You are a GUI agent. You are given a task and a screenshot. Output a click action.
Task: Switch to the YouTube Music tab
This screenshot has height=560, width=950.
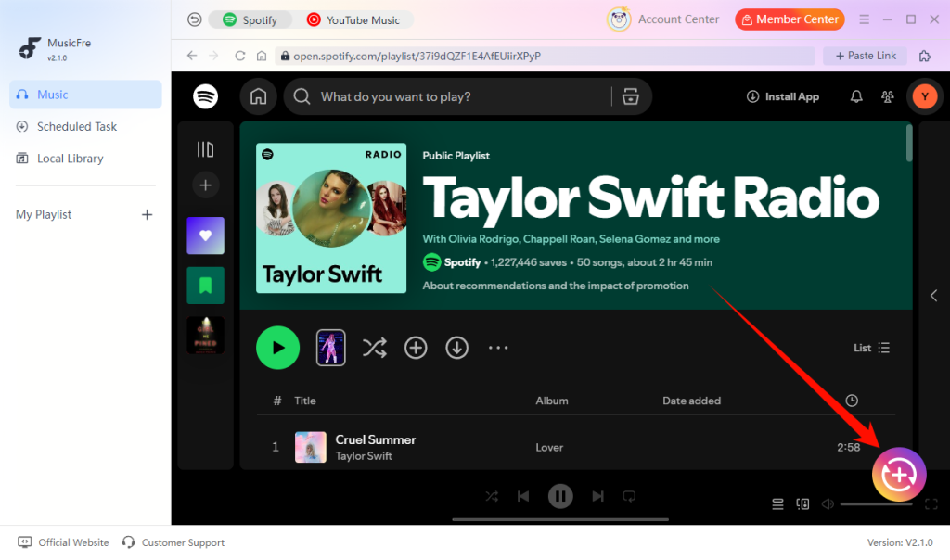pyautogui.click(x=353, y=20)
